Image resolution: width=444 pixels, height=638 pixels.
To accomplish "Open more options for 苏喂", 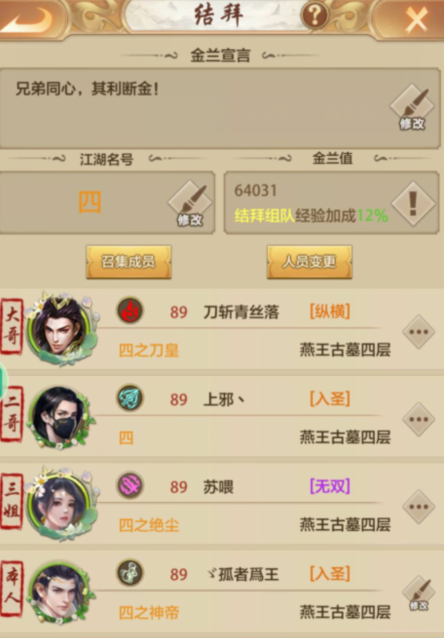I will (x=419, y=507).
